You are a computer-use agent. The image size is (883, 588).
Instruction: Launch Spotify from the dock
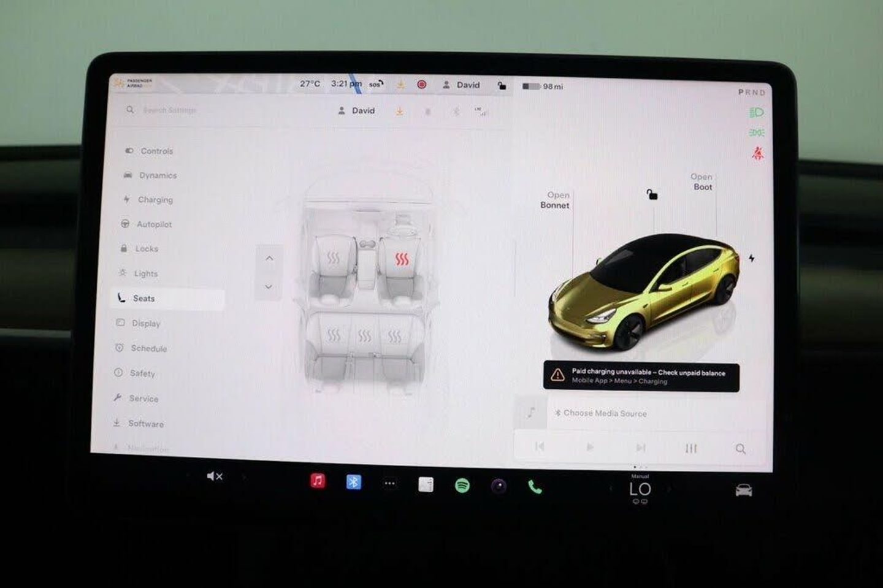click(x=462, y=486)
